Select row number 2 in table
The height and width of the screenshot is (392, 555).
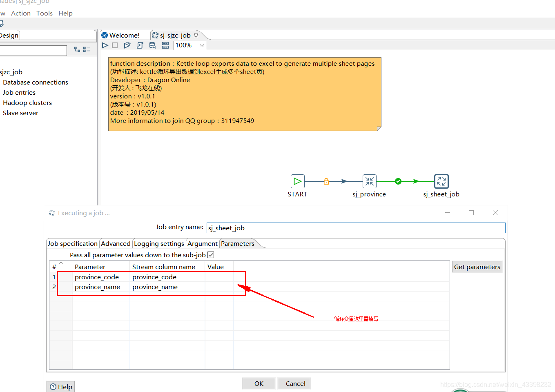54,287
